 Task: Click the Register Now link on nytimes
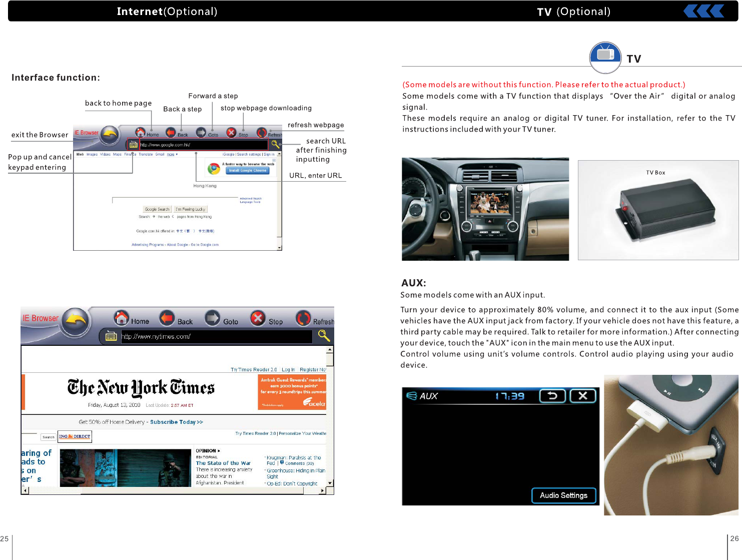point(313,370)
